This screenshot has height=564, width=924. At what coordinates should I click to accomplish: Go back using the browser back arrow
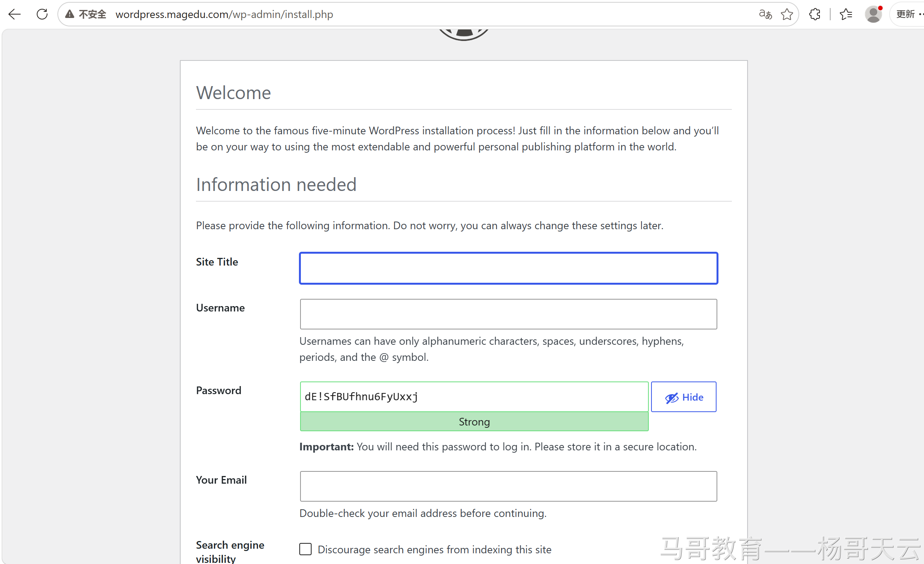click(15, 14)
